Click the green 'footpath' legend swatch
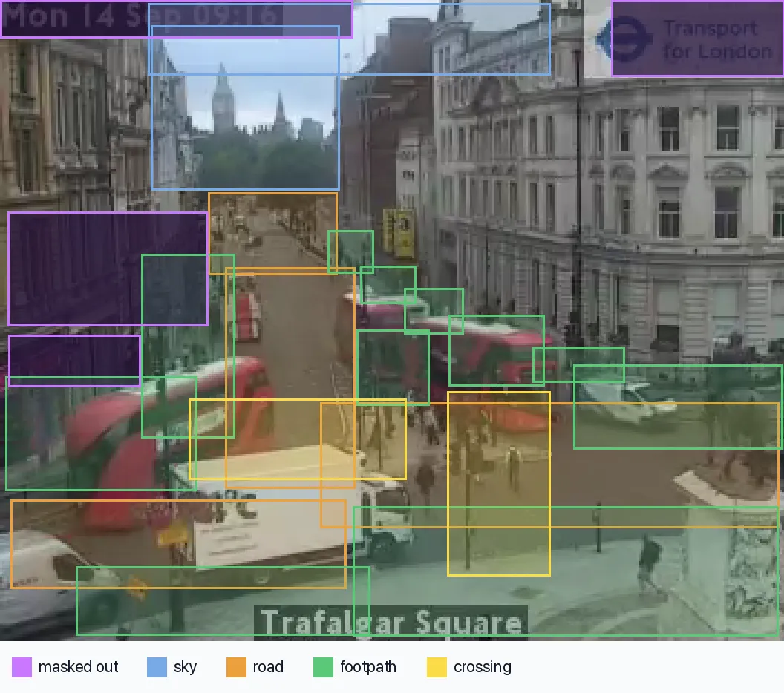Image resolution: width=784 pixels, height=693 pixels. 323,668
